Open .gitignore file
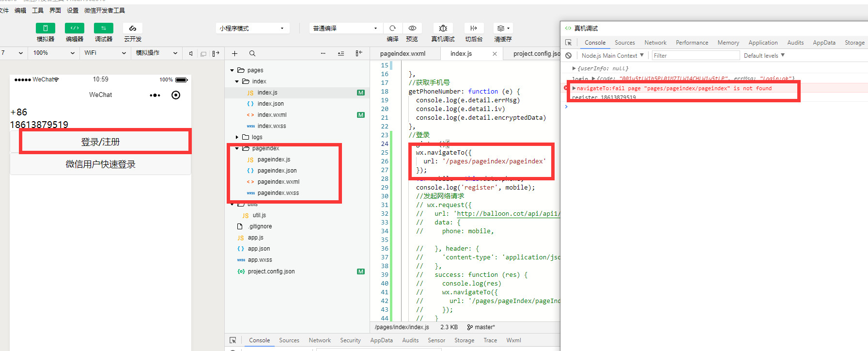Screen dimensions: 868x351 point(260,226)
